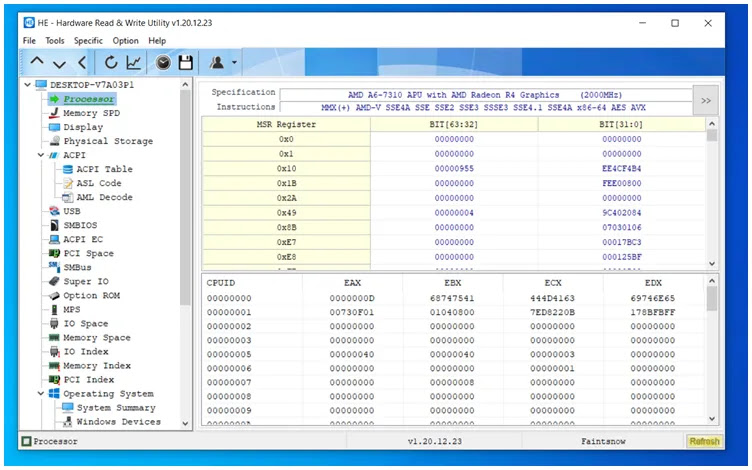The height and width of the screenshot is (470, 752).
Task: Select the ACPI Table node
Action: (105, 169)
